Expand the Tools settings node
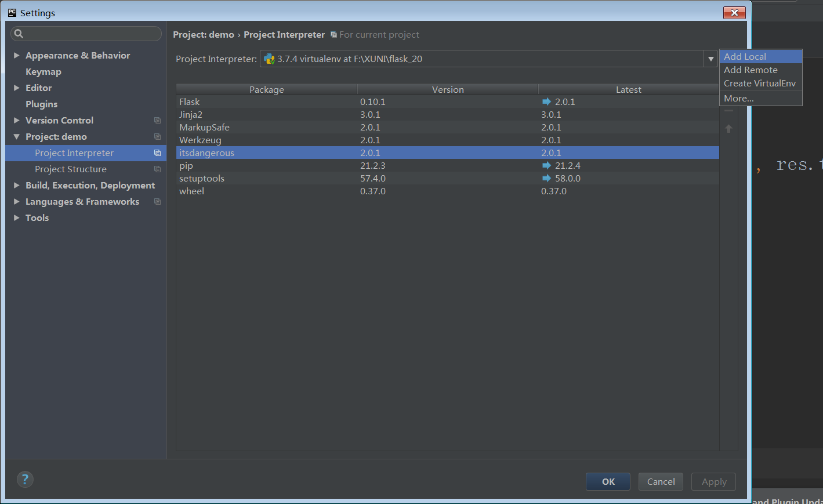823x504 pixels. click(x=17, y=217)
